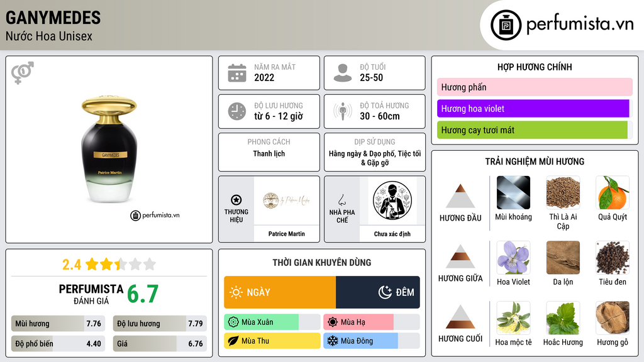Click the Độ phổ biến 4.40 score bar

click(x=58, y=344)
